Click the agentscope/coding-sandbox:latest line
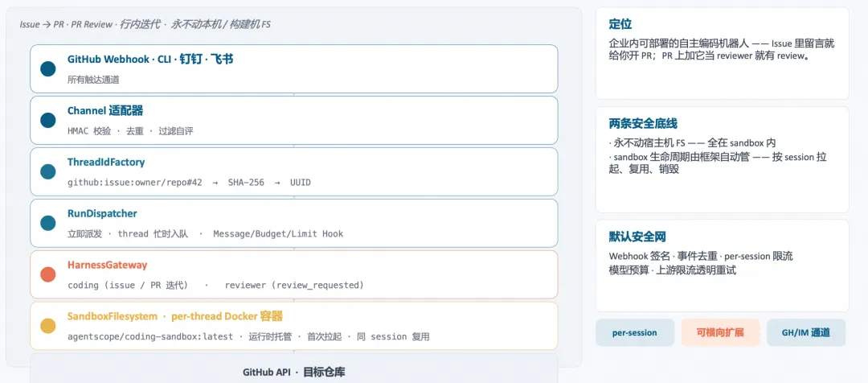The width and height of the screenshot is (868, 383). 248,337
